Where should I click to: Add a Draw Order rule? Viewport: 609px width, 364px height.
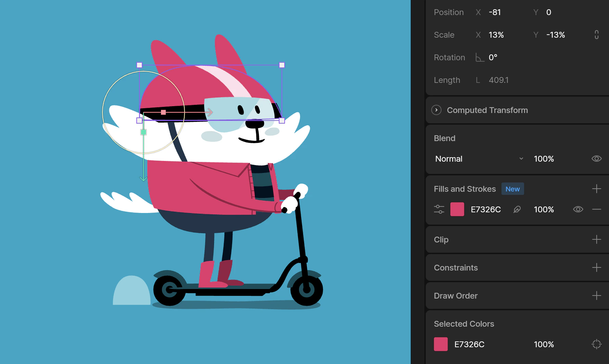coord(596,296)
